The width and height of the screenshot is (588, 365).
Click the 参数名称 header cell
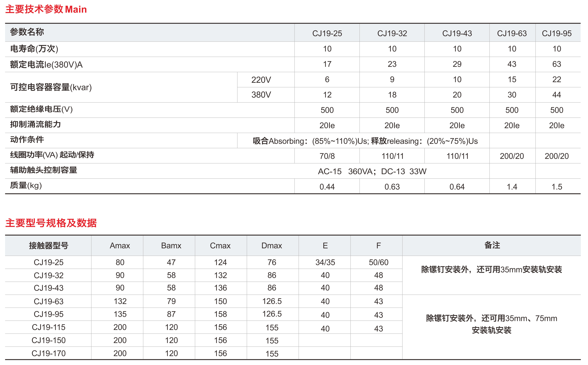tap(27, 32)
